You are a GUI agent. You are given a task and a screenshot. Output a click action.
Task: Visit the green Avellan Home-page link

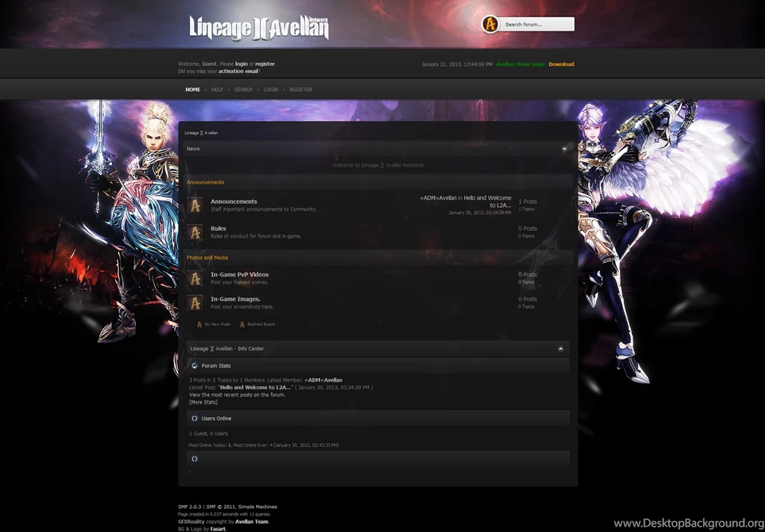pos(520,64)
